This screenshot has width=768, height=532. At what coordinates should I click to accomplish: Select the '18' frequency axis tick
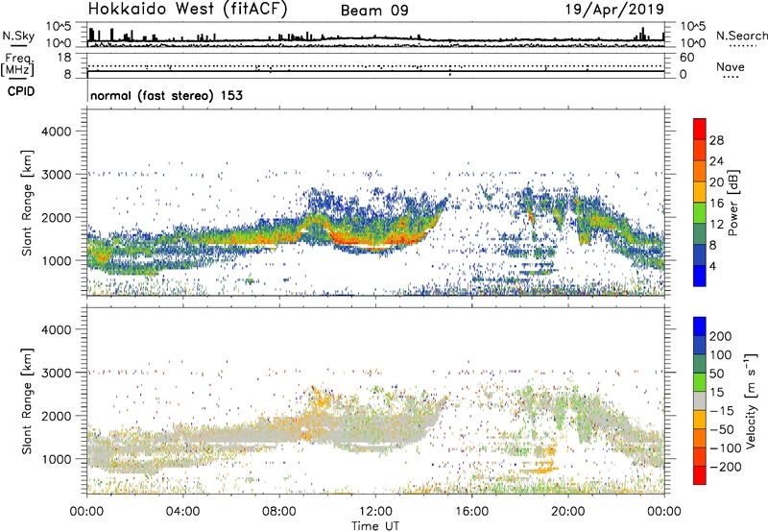tap(65, 58)
